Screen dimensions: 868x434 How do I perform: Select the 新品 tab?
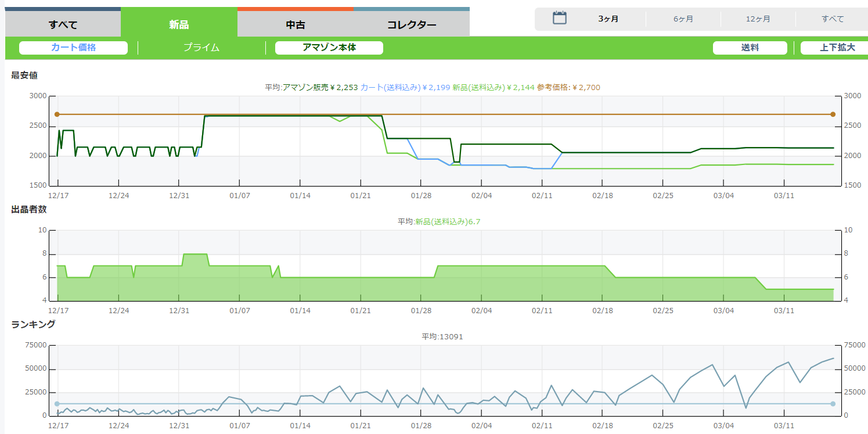coord(179,24)
